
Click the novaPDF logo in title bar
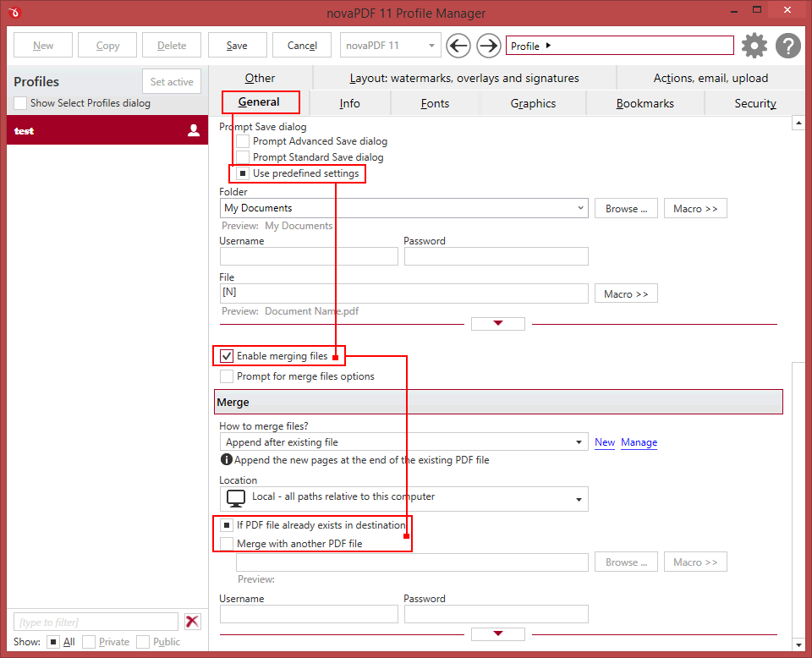(14, 13)
